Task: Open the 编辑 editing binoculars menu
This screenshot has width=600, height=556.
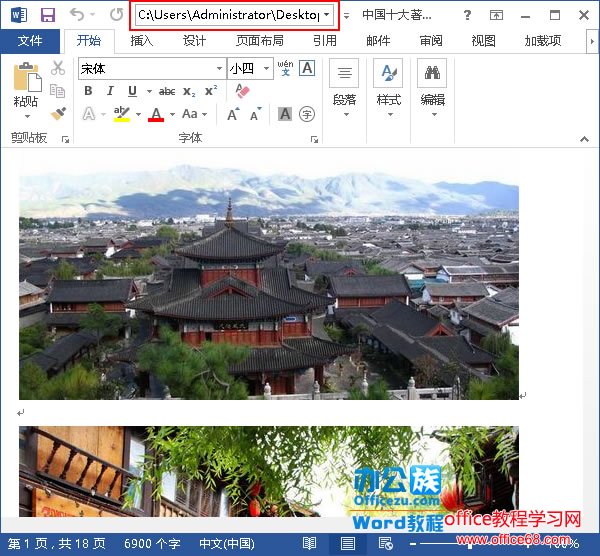Action: click(432, 88)
